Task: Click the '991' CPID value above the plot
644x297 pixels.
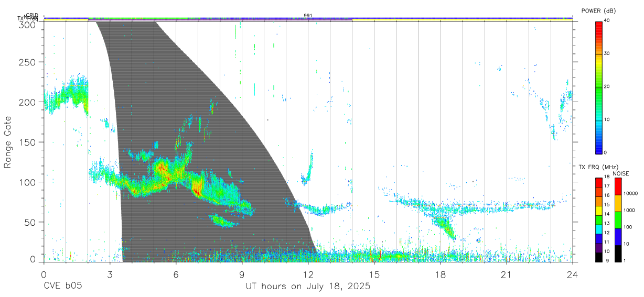Action: coord(308,16)
